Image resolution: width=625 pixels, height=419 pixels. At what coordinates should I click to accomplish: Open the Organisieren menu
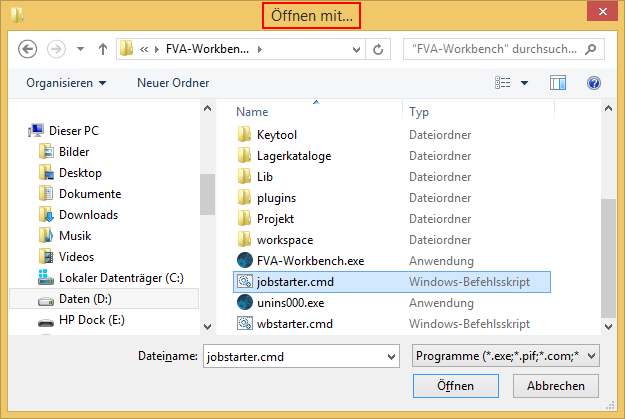coord(66,83)
